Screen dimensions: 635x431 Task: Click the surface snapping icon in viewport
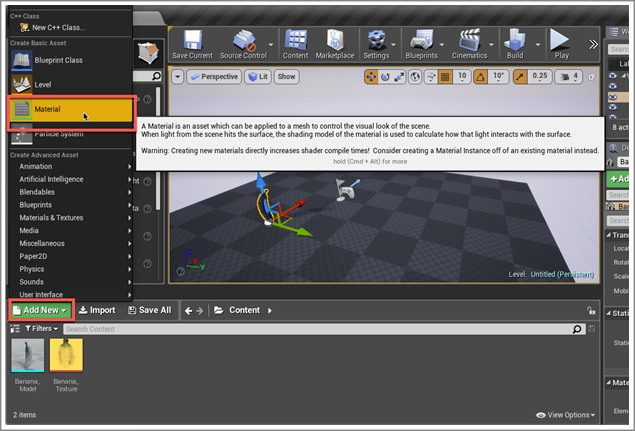tap(431, 77)
